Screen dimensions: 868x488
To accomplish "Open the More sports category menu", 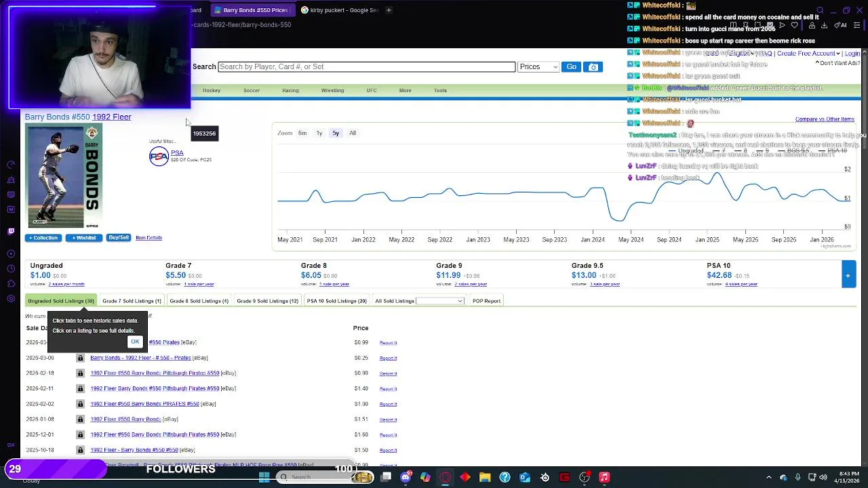I will (405, 90).
